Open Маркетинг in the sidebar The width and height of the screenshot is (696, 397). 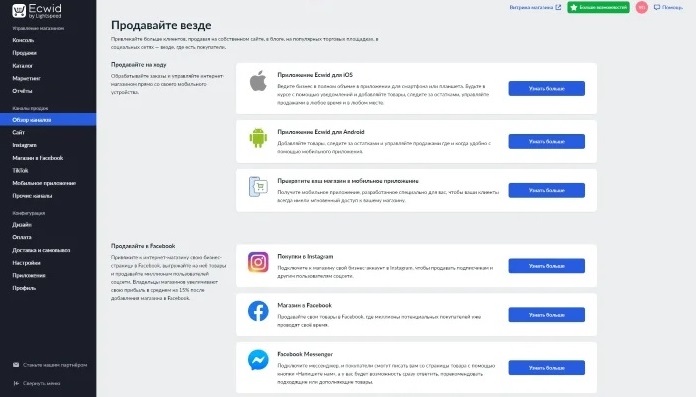27,78
